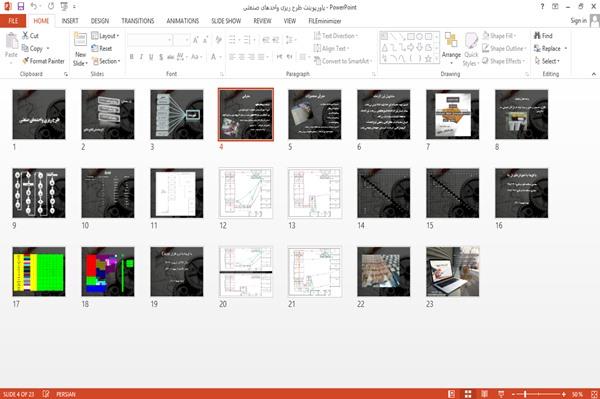
Task: Click the Redo icon in title bar
Action: (51, 6)
